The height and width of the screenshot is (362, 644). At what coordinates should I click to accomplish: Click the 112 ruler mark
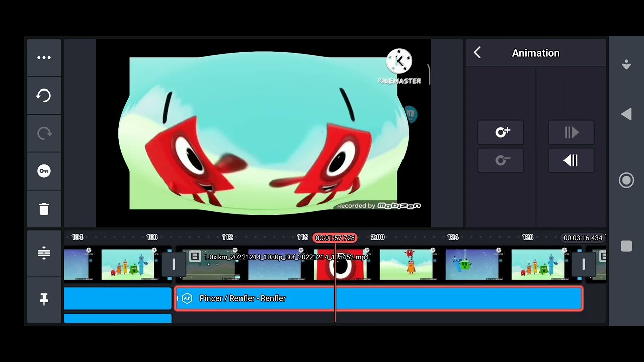point(227,237)
